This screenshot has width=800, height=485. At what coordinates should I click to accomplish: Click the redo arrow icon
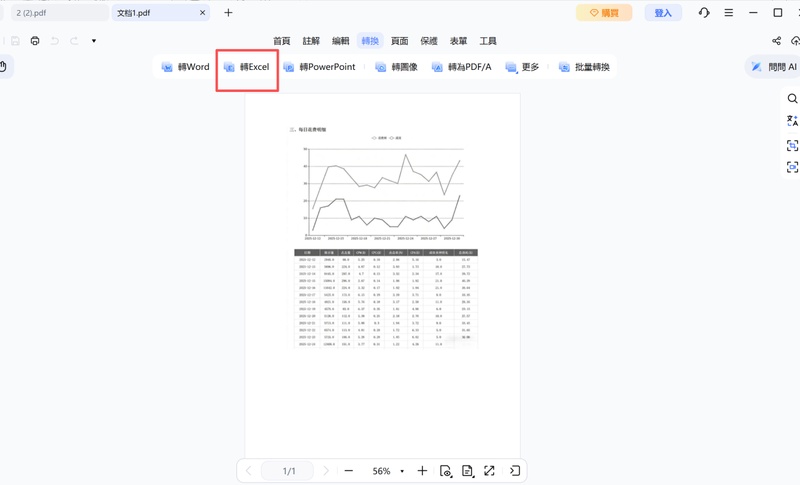(74, 41)
